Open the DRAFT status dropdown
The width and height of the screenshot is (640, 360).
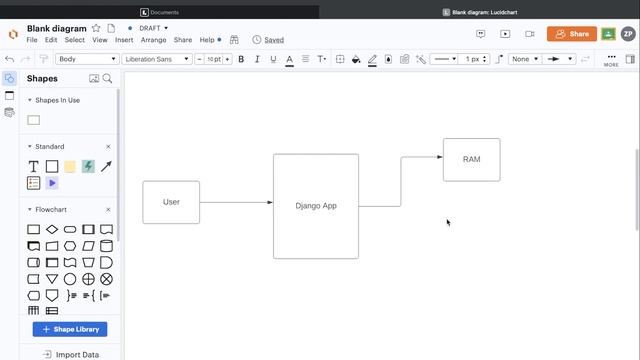(153, 28)
